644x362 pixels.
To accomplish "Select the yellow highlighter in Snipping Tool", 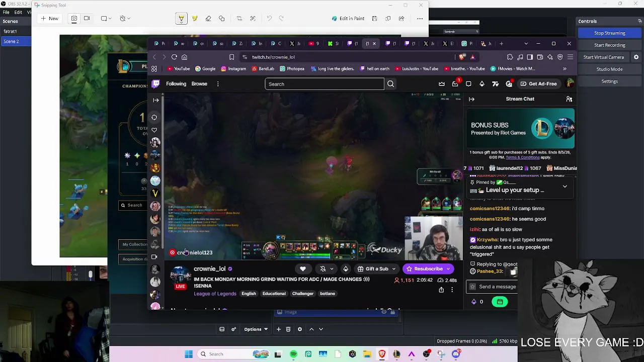I will coord(195,19).
